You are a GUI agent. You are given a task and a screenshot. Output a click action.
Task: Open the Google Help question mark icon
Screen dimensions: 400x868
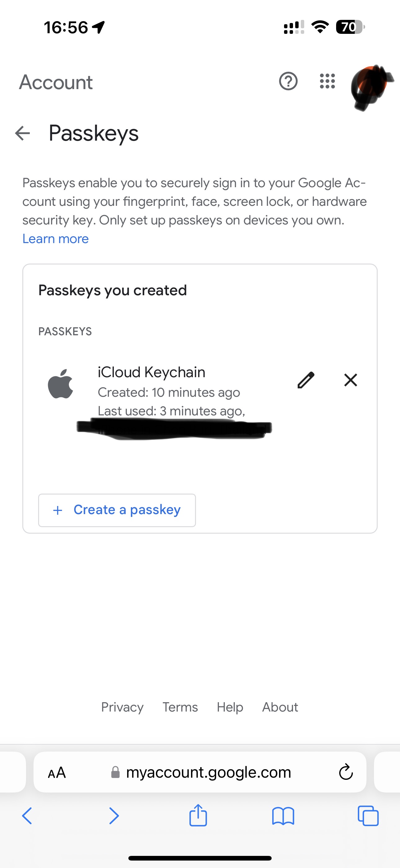point(288,81)
